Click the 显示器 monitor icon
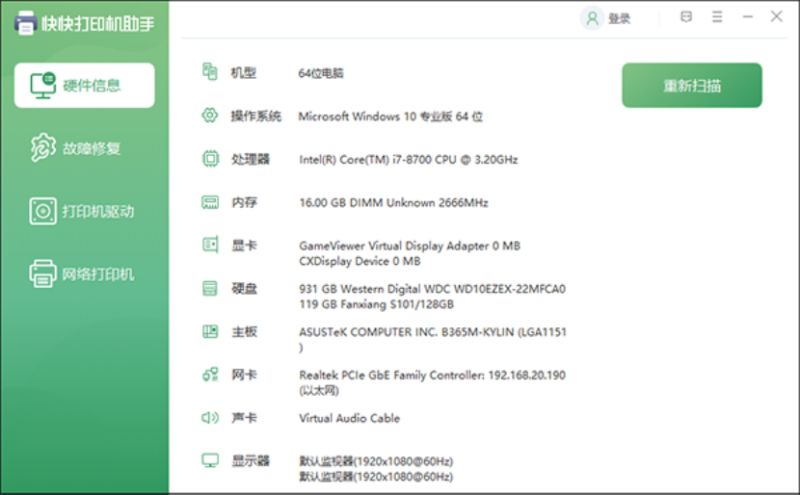 pyautogui.click(x=210, y=460)
